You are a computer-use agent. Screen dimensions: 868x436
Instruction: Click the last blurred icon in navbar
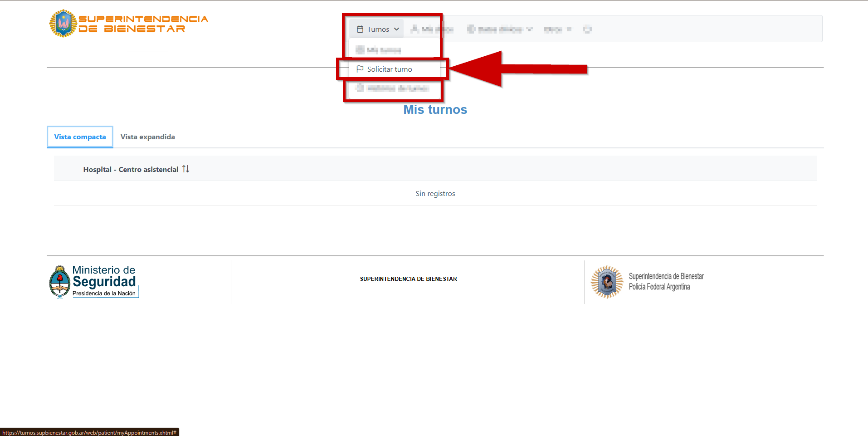click(587, 29)
